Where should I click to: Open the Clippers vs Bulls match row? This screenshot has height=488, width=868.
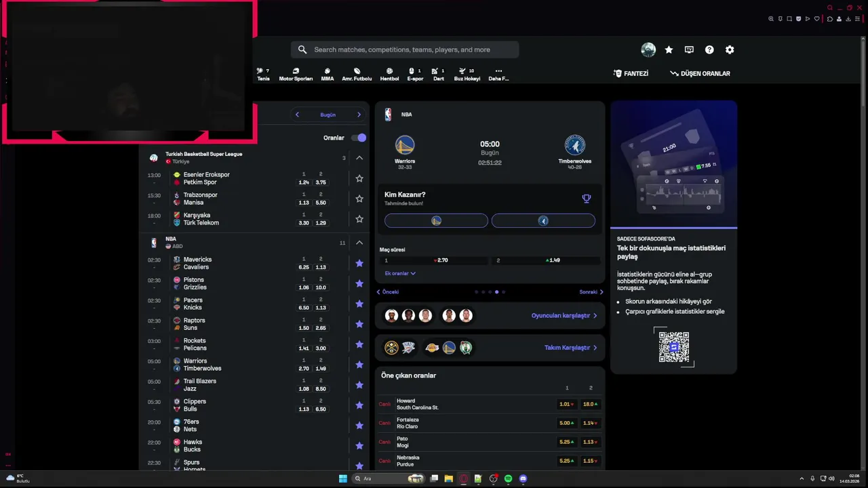pyautogui.click(x=254, y=405)
